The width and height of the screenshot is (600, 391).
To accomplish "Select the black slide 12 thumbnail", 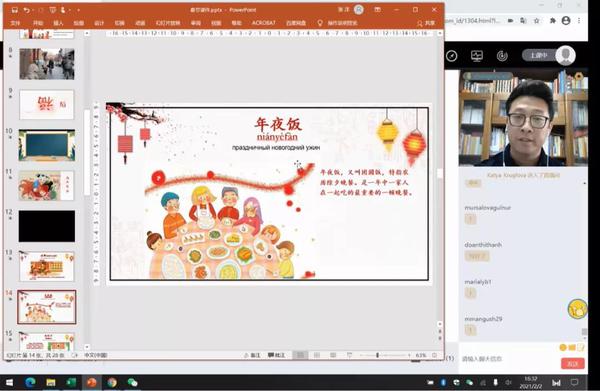I will [x=47, y=226].
